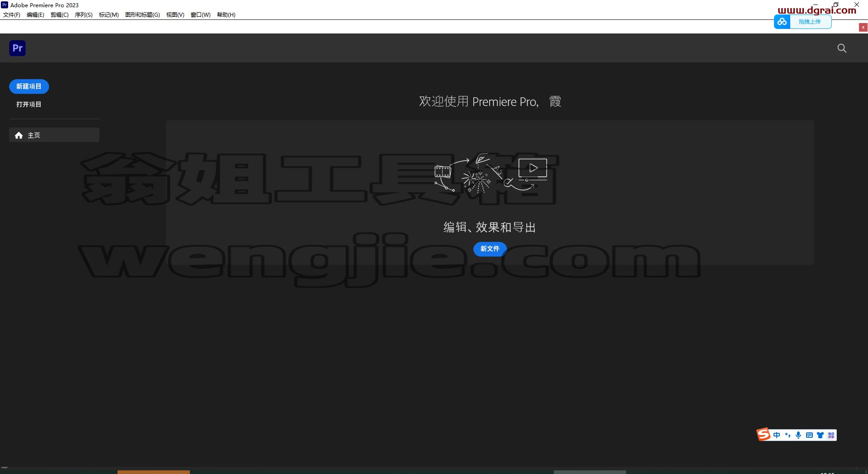Screen dimensions: 868x474
Task: Open the 窗口(W) menu
Action: [x=200, y=15]
